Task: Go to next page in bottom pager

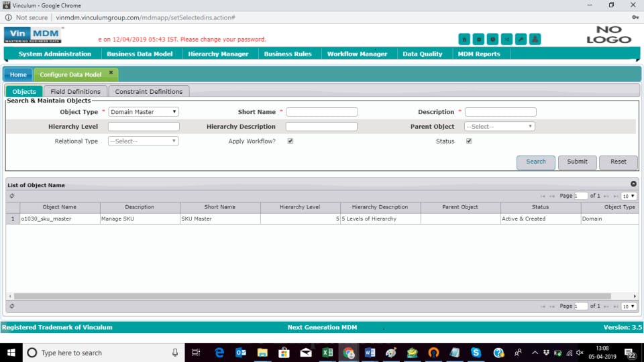Action: [606, 306]
